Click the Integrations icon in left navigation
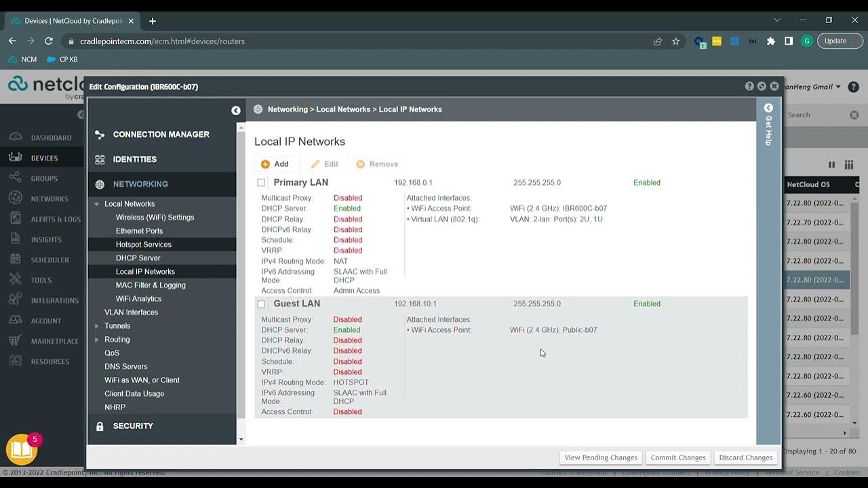Image resolution: width=868 pixels, height=488 pixels. coord(15,300)
